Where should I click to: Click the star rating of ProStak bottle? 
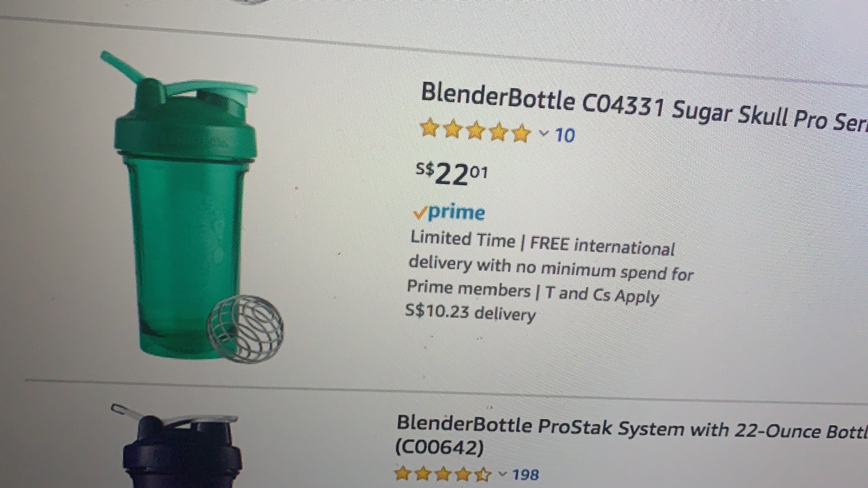443,474
